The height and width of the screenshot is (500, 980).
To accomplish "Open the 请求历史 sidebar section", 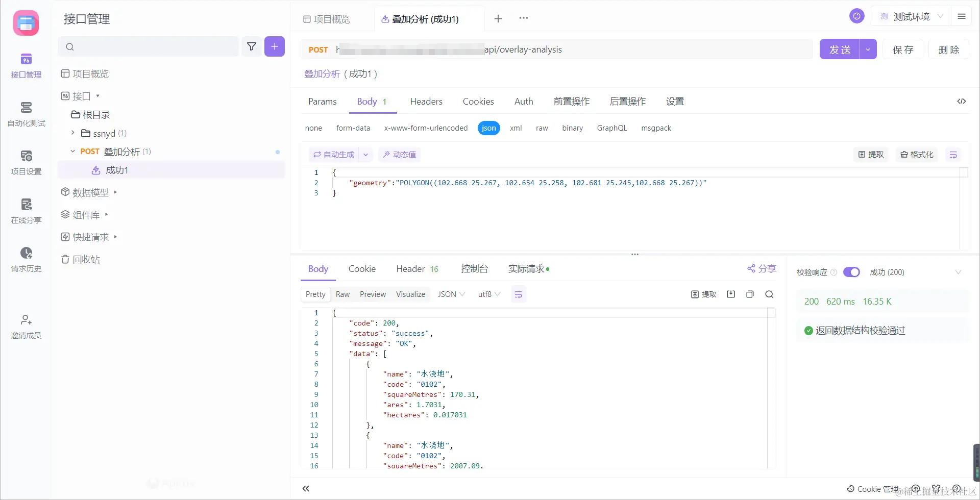I will 26,260.
